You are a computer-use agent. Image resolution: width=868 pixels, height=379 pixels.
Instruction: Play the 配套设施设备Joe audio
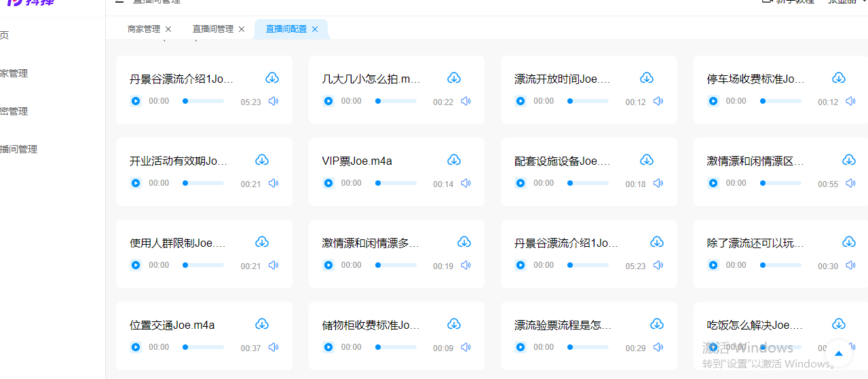click(x=521, y=183)
